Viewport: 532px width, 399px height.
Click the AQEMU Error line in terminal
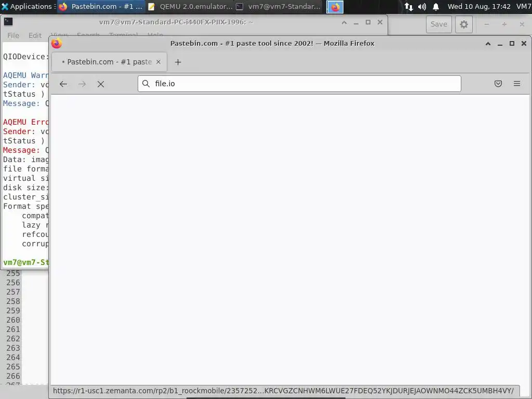26,122
